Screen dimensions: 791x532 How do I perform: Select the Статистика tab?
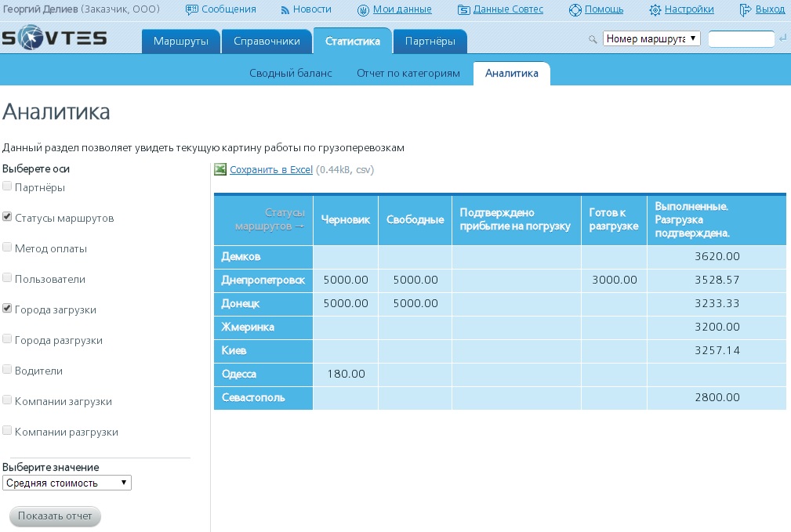point(352,41)
